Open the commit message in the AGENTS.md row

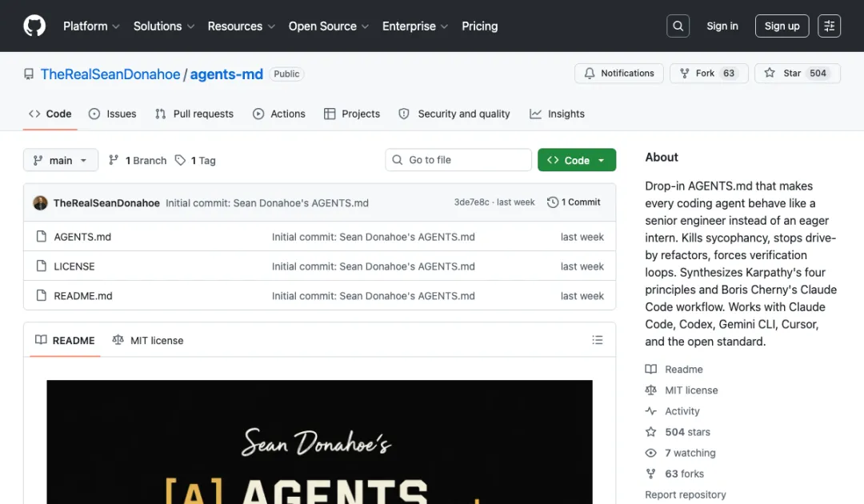(373, 237)
